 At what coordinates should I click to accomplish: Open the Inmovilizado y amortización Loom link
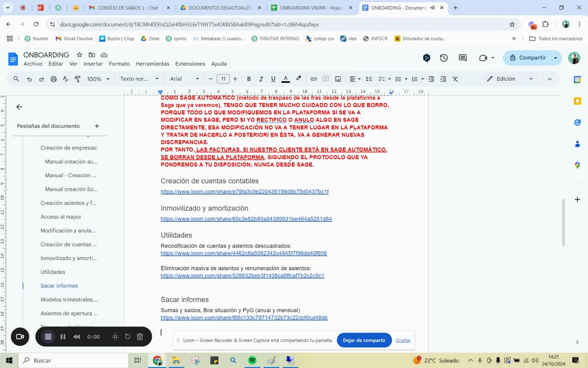click(x=246, y=219)
